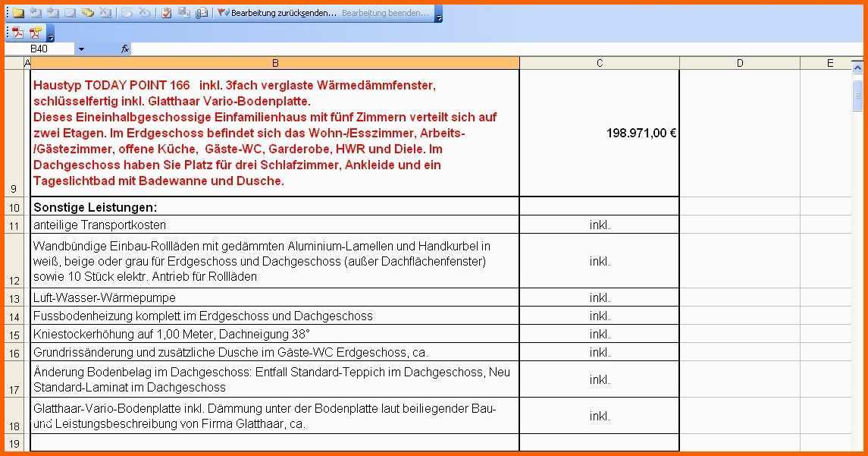Select row 13 header
This screenshot has height=456, width=868.
[x=14, y=297]
